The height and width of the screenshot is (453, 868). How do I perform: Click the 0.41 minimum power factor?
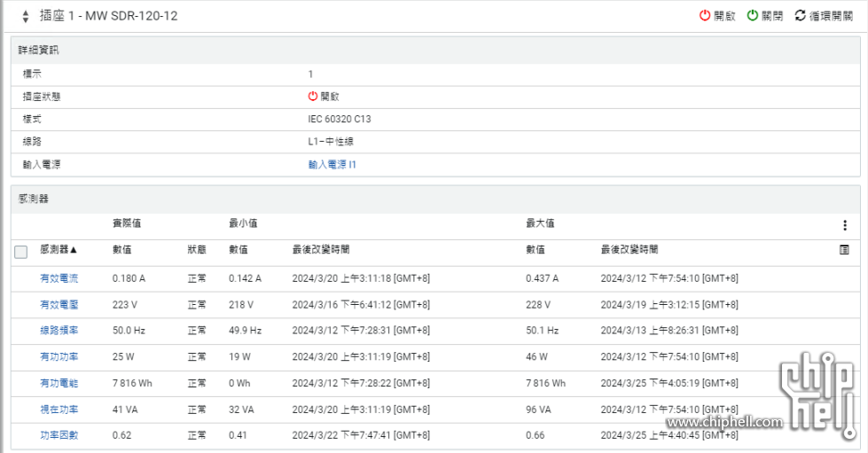point(238,435)
